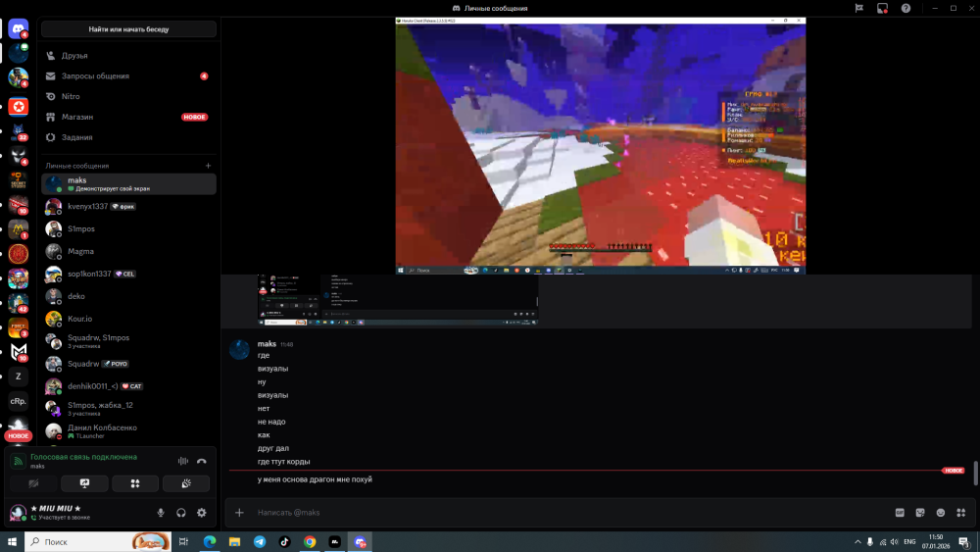The image size is (980, 552).
Task: Open User Settings gear
Action: click(x=201, y=513)
